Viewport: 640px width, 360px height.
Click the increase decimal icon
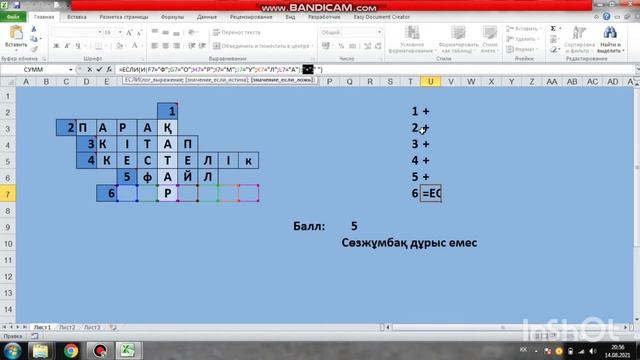tap(367, 46)
